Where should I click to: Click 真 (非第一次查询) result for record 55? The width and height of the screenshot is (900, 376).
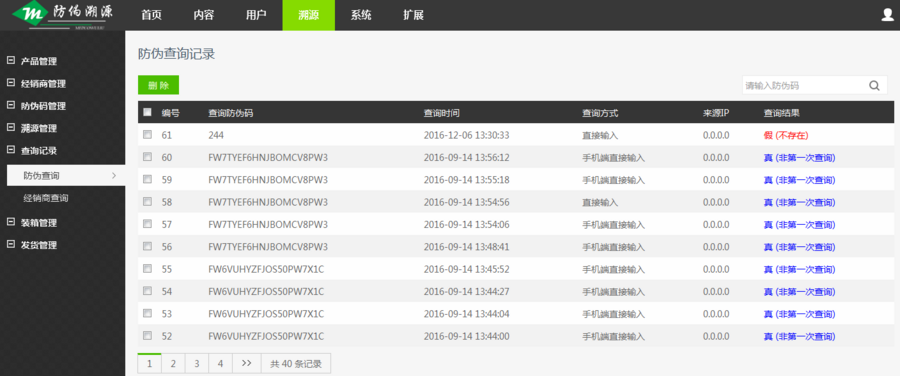click(x=799, y=269)
